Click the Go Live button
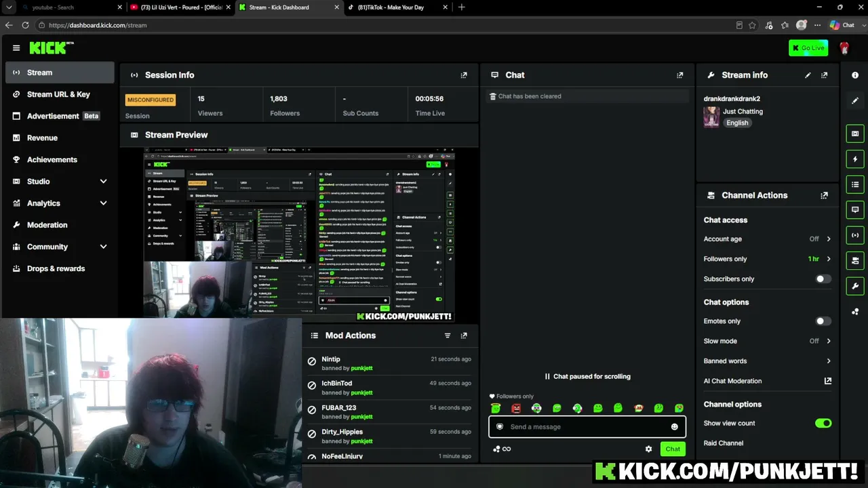The image size is (868, 488). pos(808,48)
